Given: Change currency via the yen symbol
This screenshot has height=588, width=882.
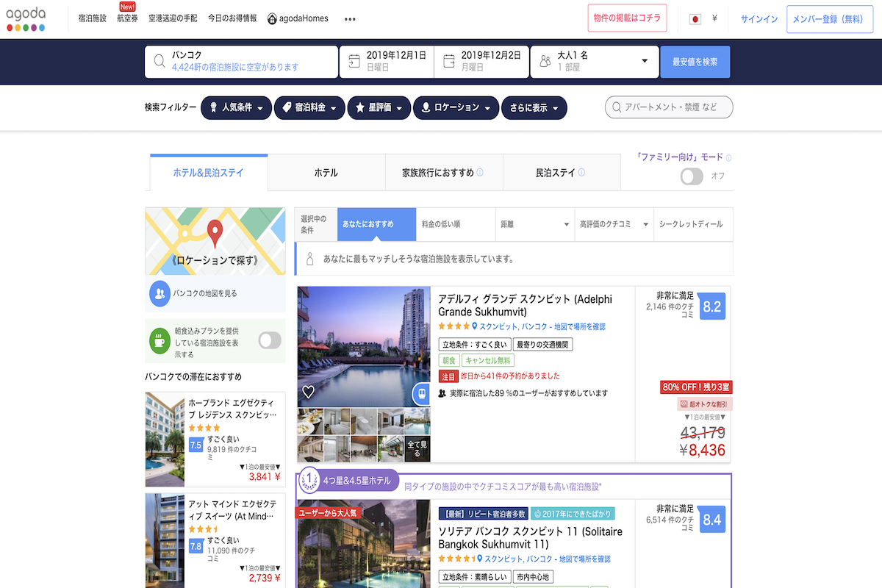Looking at the screenshot, I should pos(714,19).
